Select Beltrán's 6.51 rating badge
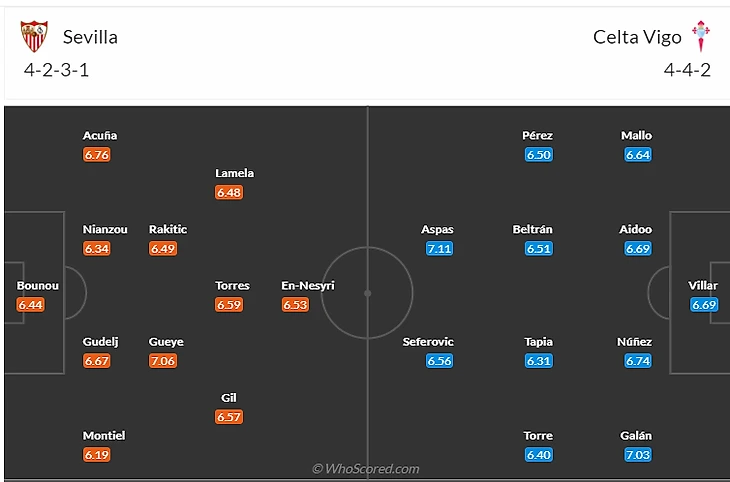 (x=538, y=249)
